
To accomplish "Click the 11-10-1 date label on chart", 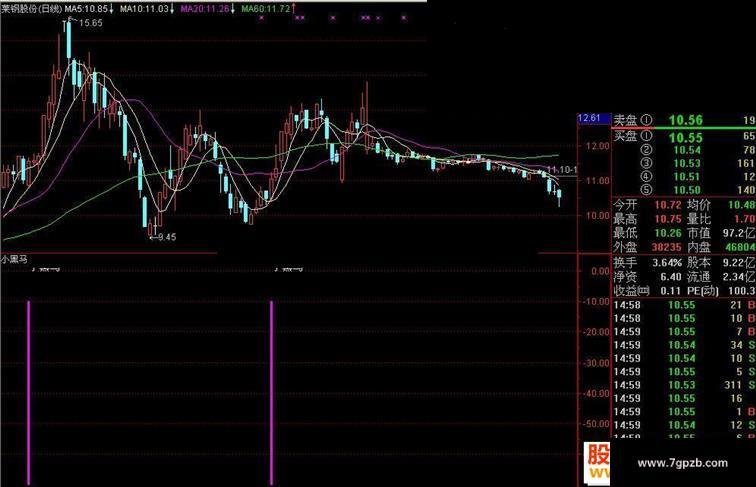I will click(562, 170).
